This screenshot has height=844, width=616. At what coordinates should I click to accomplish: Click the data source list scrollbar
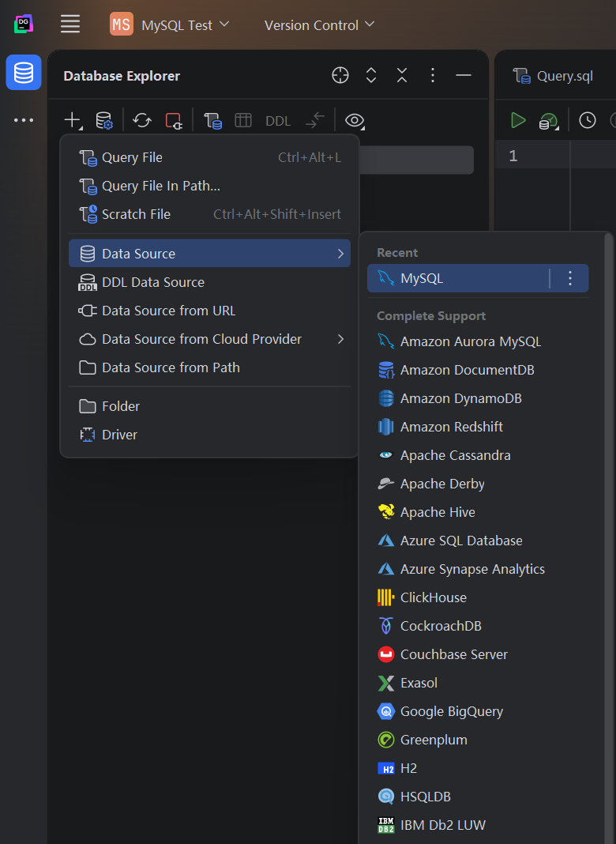tap(608, 538)
